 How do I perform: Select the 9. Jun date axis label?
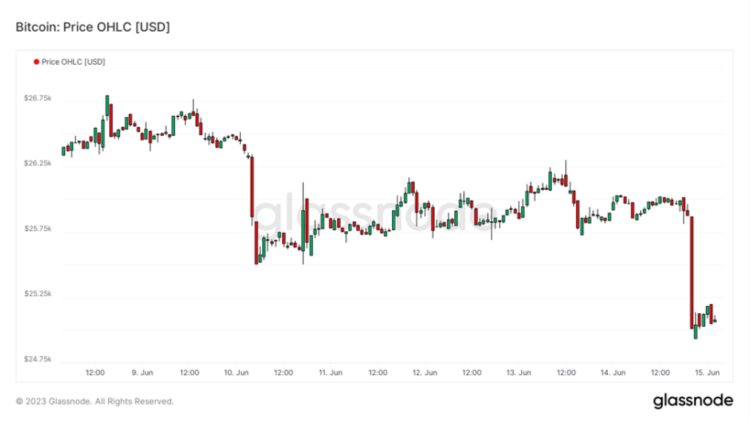pos(141,373)
